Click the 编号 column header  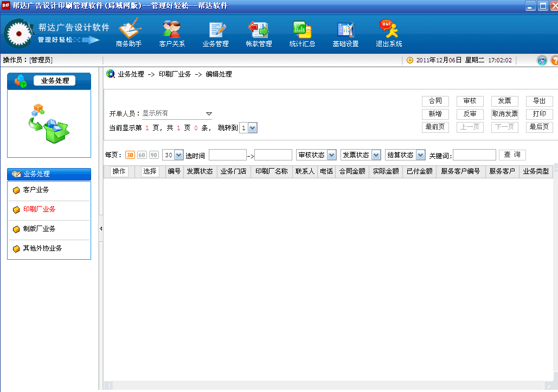click(175, 171)
